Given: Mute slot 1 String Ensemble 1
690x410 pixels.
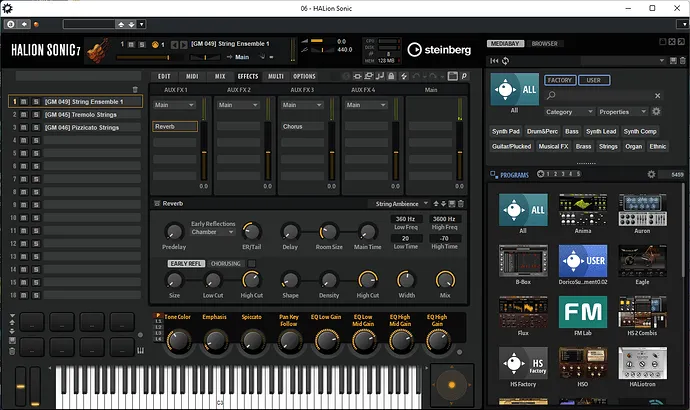Looking at the screenshot, I should (x=23, y=102).
